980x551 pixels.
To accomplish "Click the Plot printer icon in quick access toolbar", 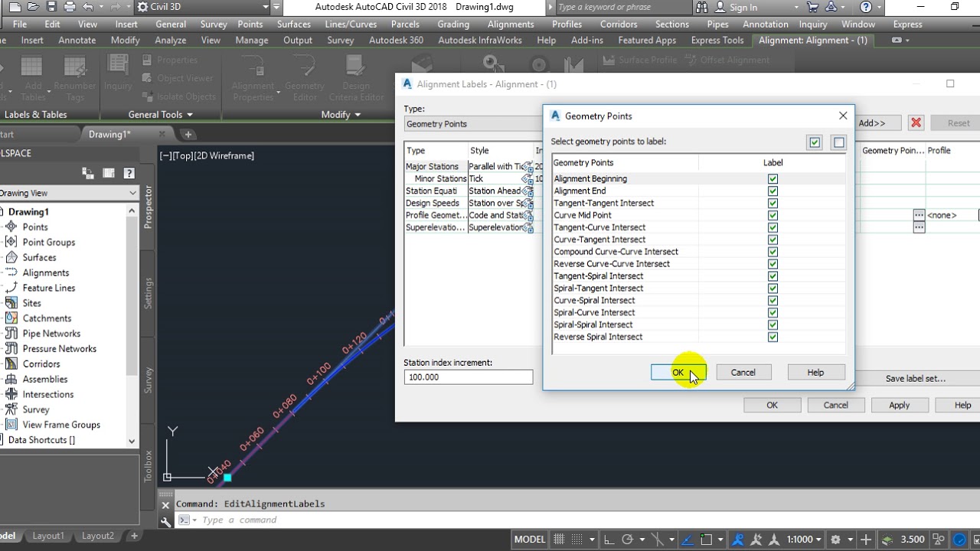I will (70, 7).
